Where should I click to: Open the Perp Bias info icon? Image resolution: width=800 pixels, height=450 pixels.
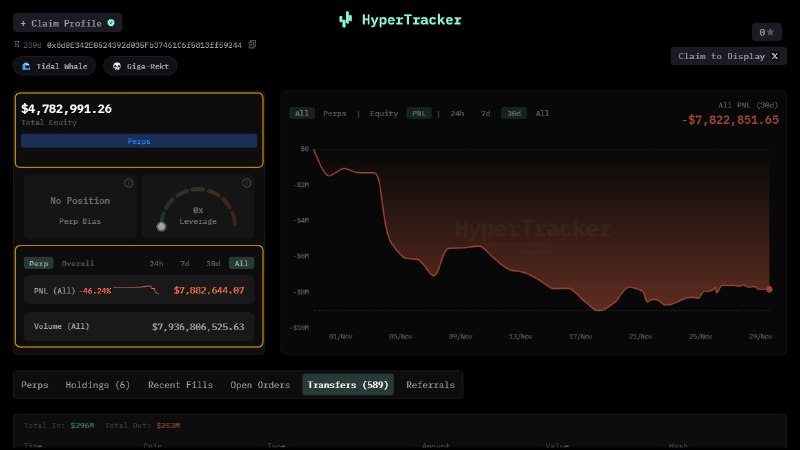[129, 183]
